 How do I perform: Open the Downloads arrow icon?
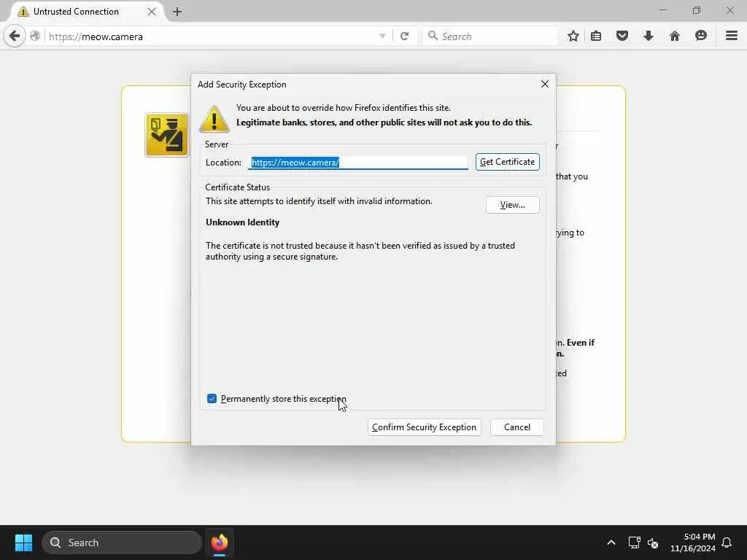649,36
